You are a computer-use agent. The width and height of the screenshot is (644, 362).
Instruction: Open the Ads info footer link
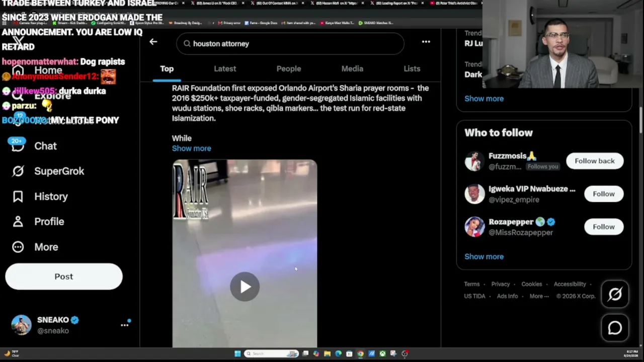coord(508,296)
